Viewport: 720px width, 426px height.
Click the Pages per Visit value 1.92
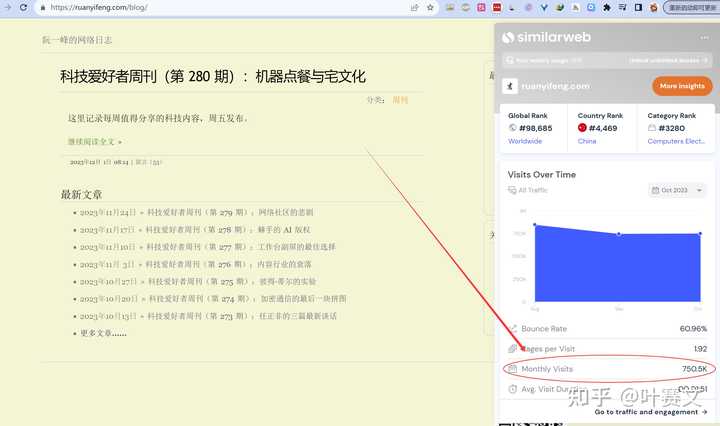[x=700, y=349]
